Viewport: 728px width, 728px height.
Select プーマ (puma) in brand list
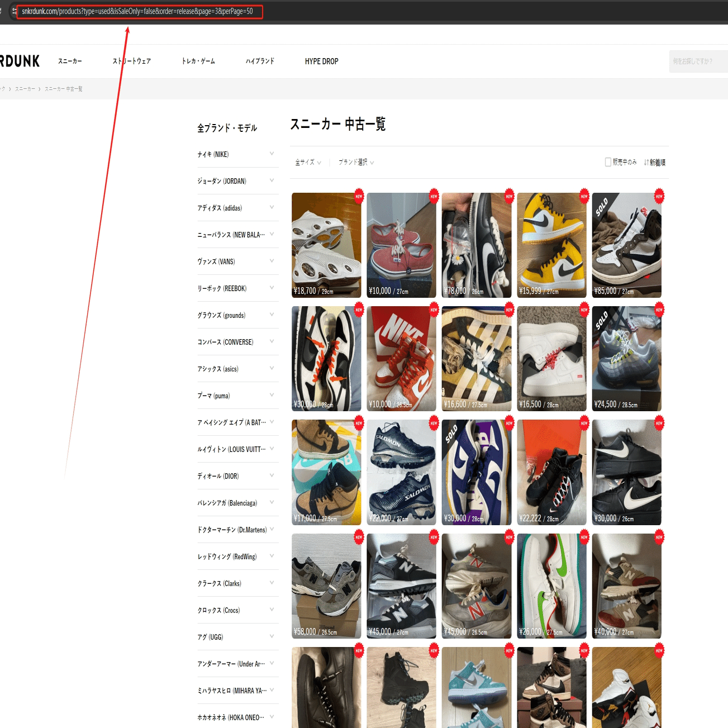pos(237,396)
